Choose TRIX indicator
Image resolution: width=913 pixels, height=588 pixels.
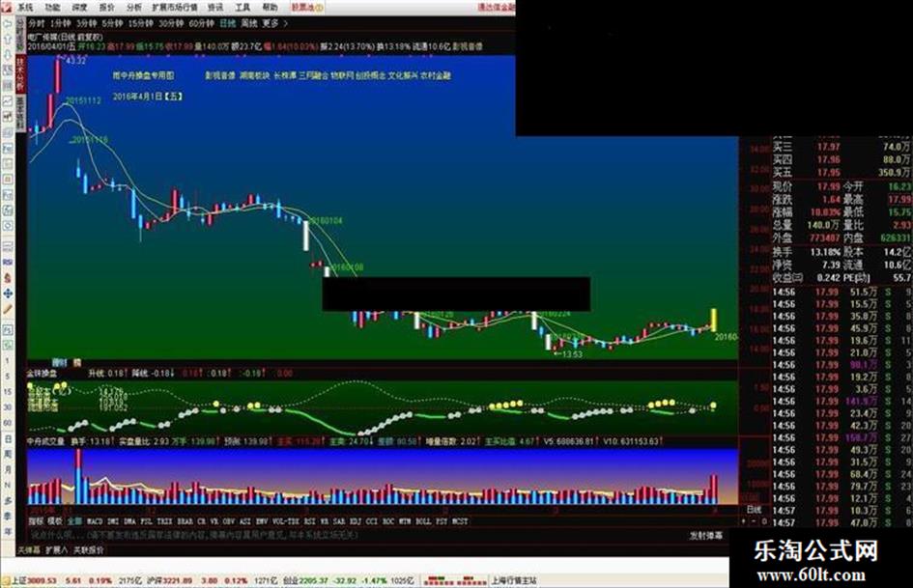coord(165,521)
